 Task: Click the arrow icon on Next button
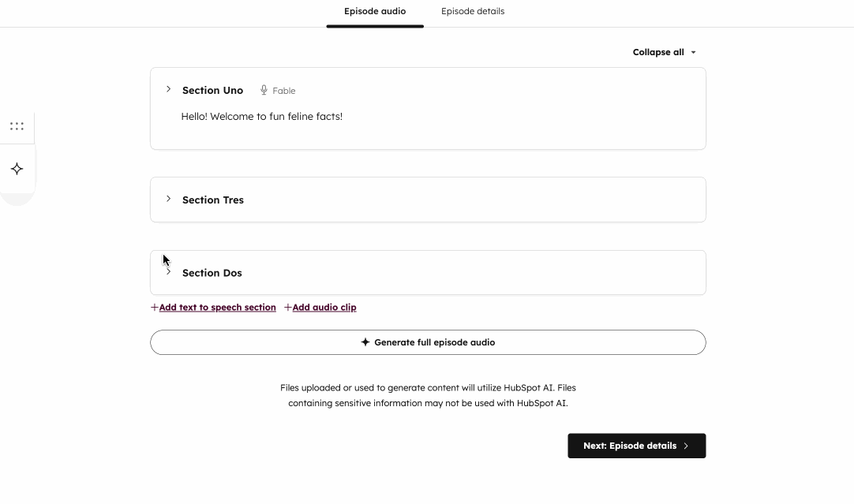pyautogui.click(x=686, y=446)
